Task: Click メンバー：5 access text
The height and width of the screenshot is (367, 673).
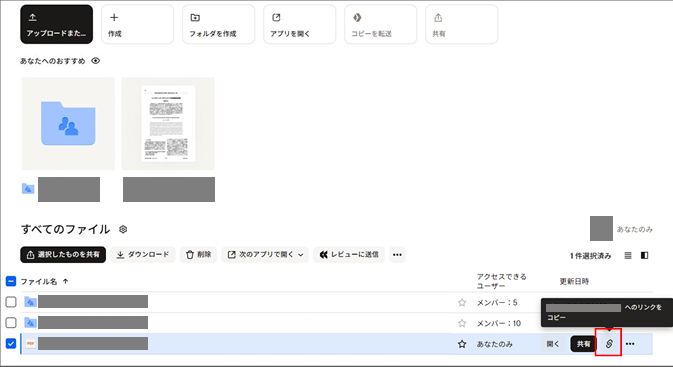Action: point(497,303)
